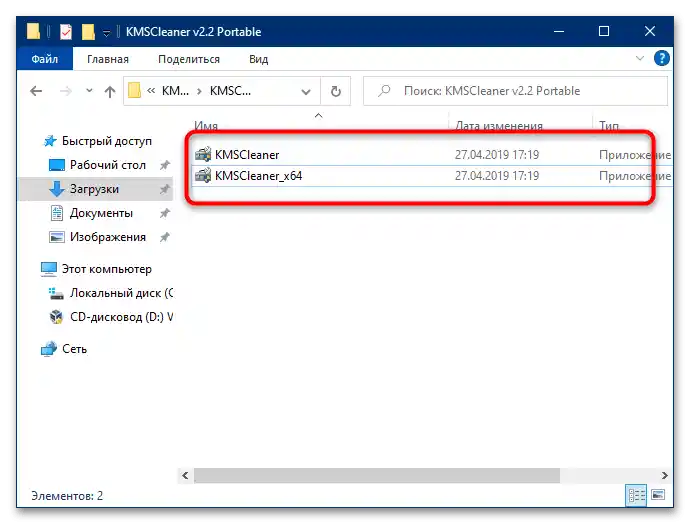The width and height of the screenshot is (690, 524).
Task: Click the Properties quick access toolbar icon
Action: (x=66, y=32)
